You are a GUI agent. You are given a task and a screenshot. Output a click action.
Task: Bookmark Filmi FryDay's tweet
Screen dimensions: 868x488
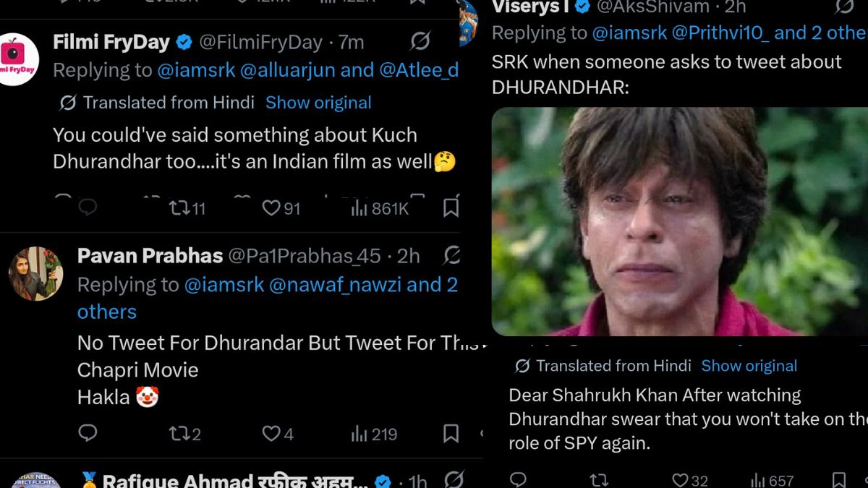tap(451, 207)
